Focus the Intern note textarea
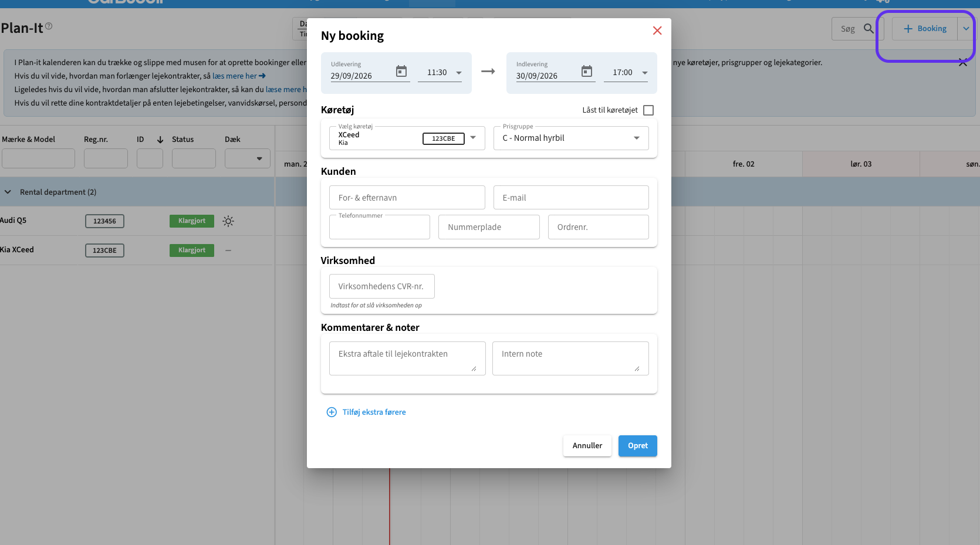This screenshot has height=545, width=980. pos(570,358)
